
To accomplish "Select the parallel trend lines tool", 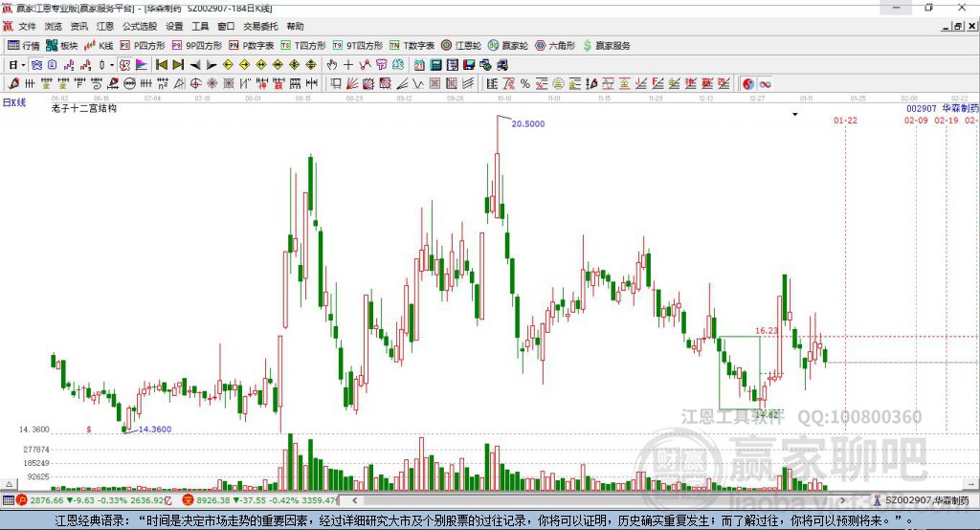I will [468, 83].
